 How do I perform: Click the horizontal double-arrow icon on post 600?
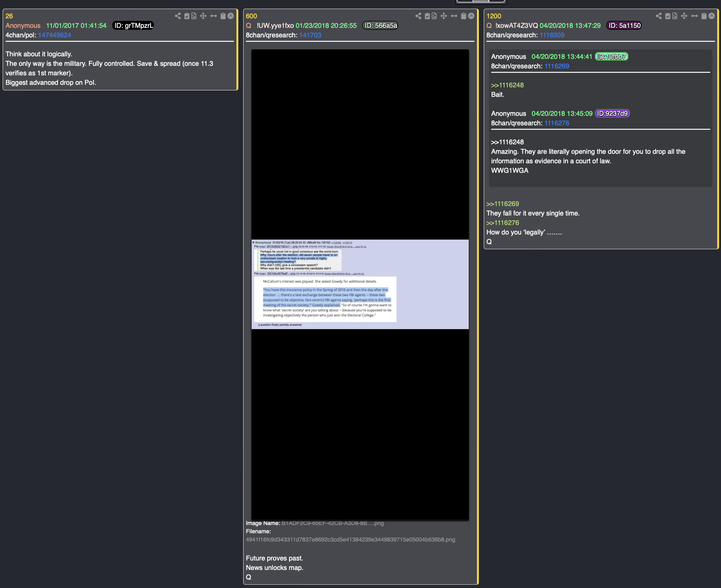(x=454, y=16)
